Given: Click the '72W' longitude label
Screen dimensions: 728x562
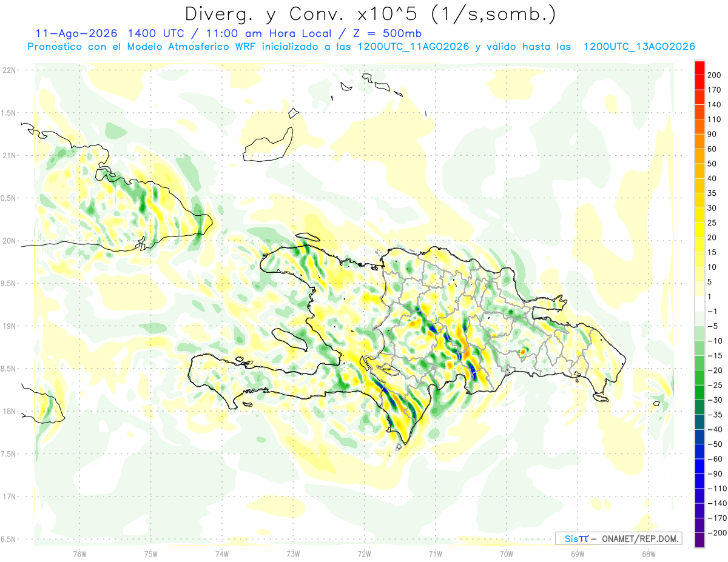Looking at the screenshot, I should coord(364,554).
